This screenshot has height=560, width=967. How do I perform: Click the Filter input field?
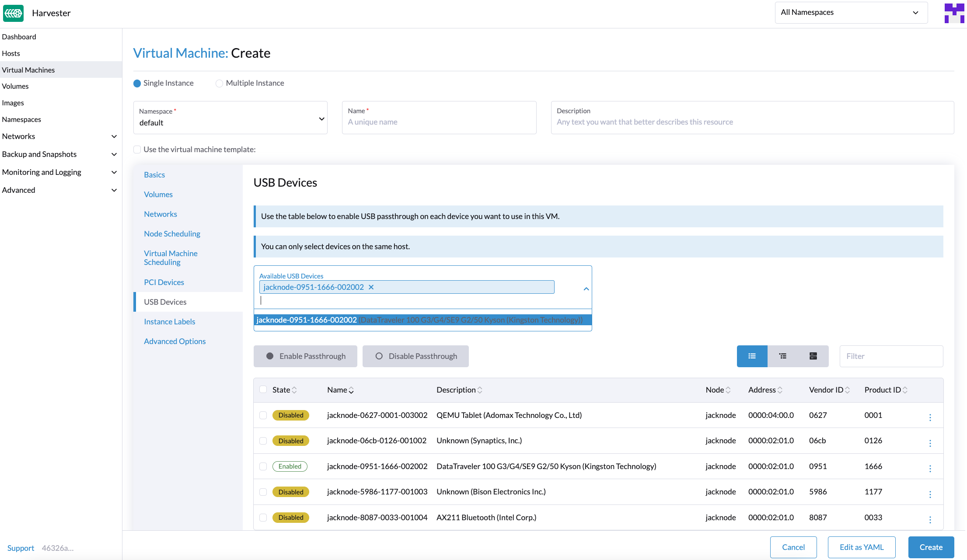pos(891,355)
